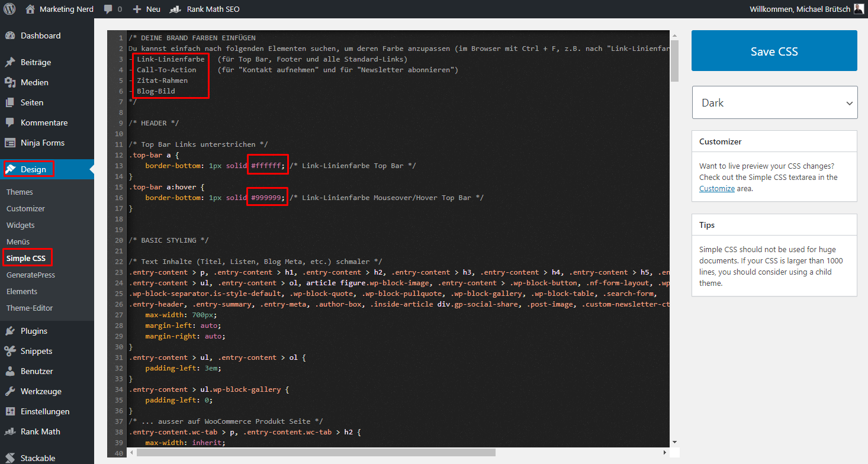The height and width of the screenshot is (464, 868).
Task: Follow the Customize link
Action: point(717,188)
